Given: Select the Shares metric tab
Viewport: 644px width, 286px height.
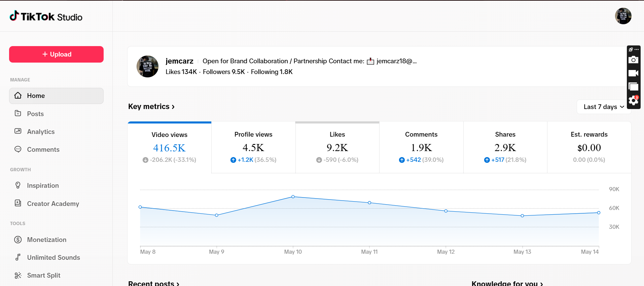Looking at the screenshot, I should pyautogui.click(x=505, y=147).
